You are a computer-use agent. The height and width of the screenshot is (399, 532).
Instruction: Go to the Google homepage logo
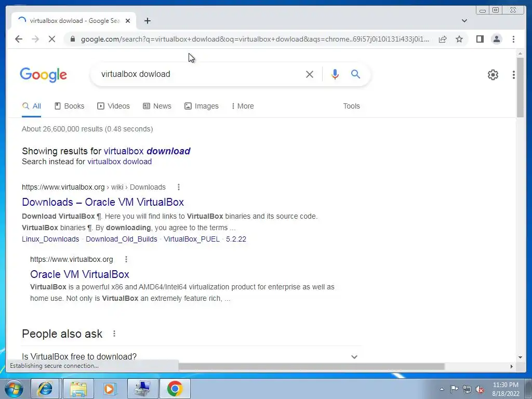coord(44,75)
